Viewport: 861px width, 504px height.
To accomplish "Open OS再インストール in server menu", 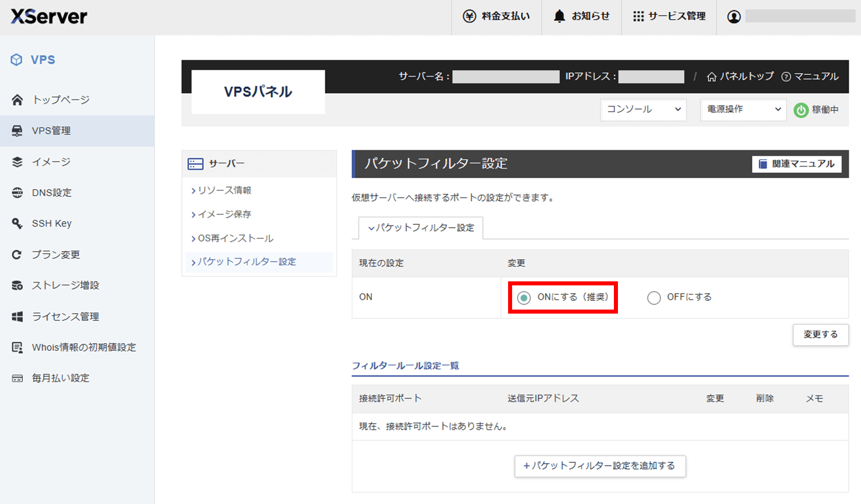I will tap(235, 238).
